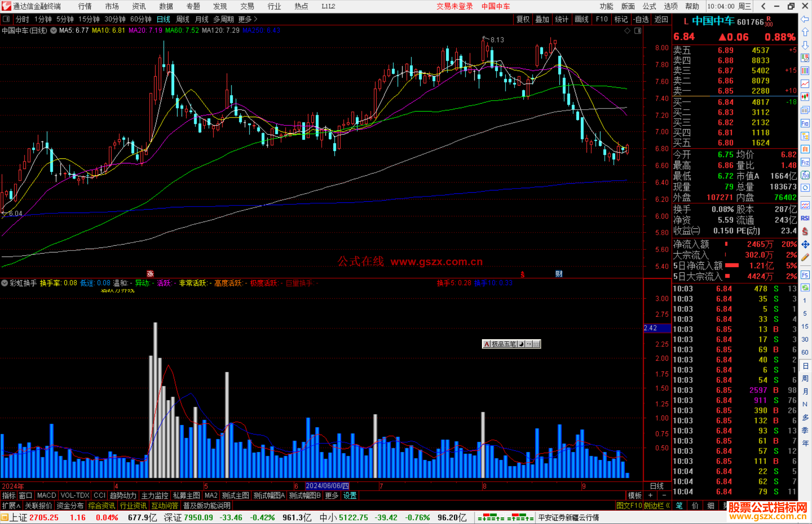Click the back arrow sidebar icon
Image resolution: width=812 pixels, height=524 pixels.
[x=805, y=19]
